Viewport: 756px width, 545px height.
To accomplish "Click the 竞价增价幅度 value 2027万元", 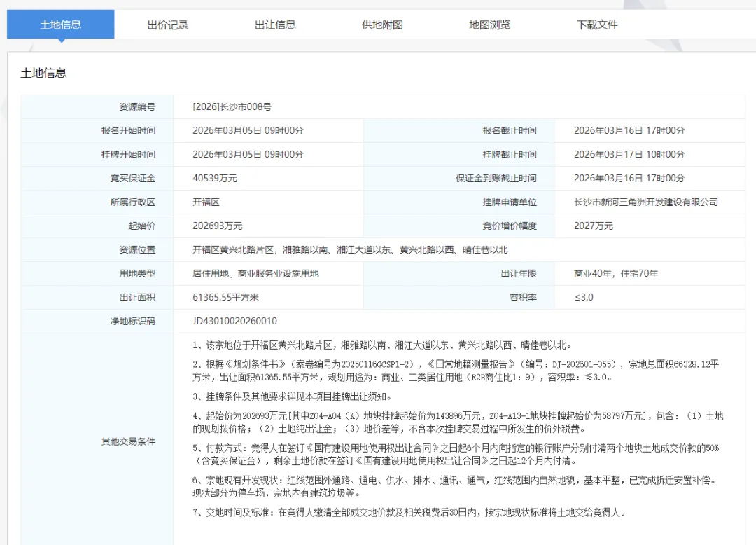I will 594,226.
